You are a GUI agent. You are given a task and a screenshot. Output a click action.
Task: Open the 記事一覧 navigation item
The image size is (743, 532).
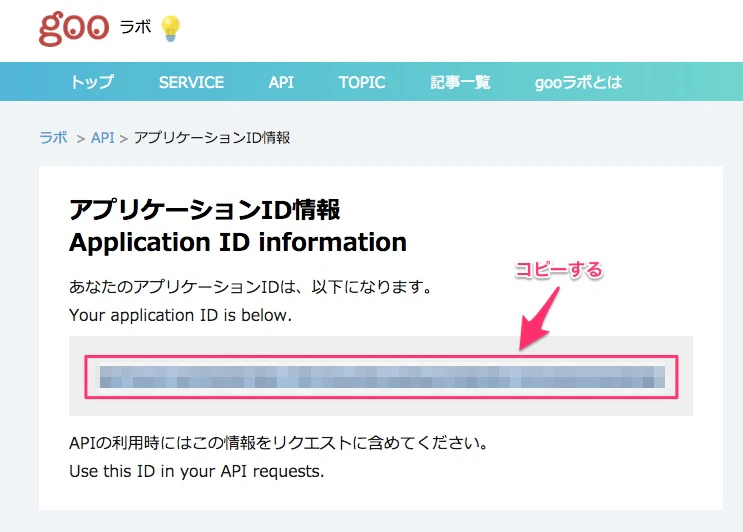coord(460,82)
